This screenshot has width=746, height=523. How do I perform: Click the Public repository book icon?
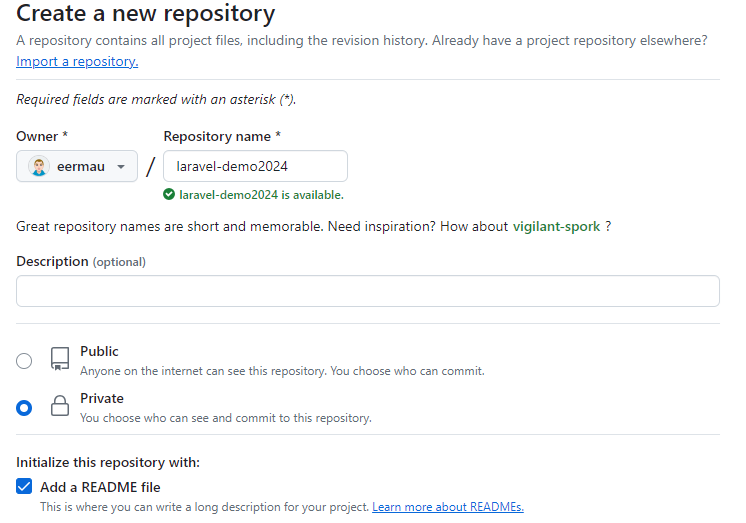pos(60,360)
